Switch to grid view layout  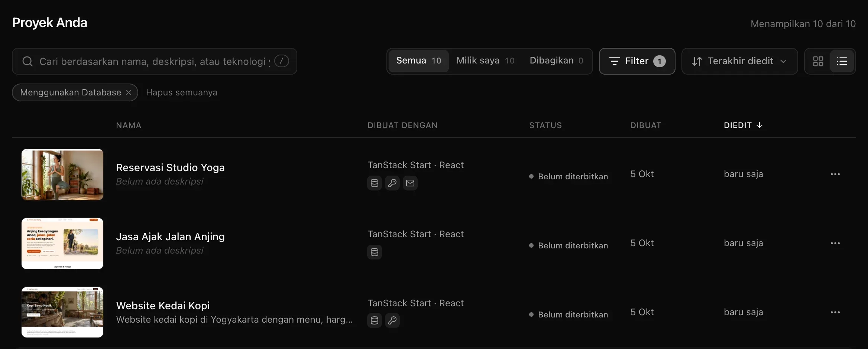coord(818,61)
